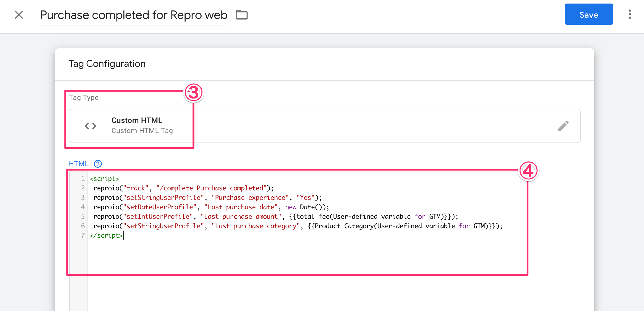Select the Custom HTML tag type title

click(137, 120)
